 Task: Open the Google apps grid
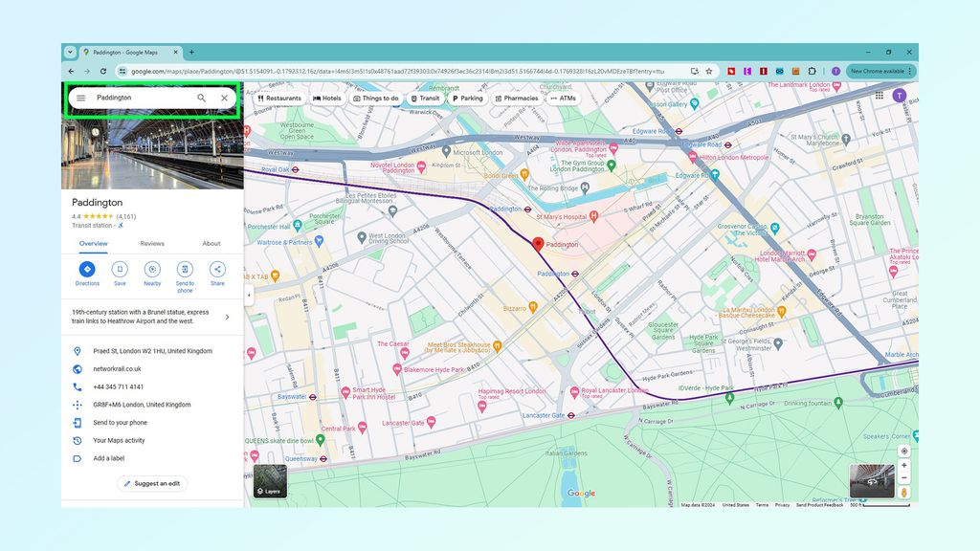pyautogui.click(x=879, y=96)
